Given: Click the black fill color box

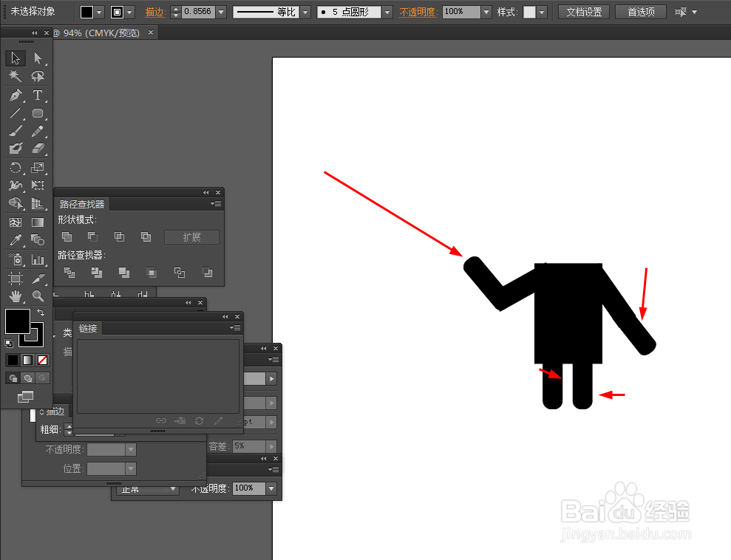Looking at the screenshot, I should [x=17, y=321].
